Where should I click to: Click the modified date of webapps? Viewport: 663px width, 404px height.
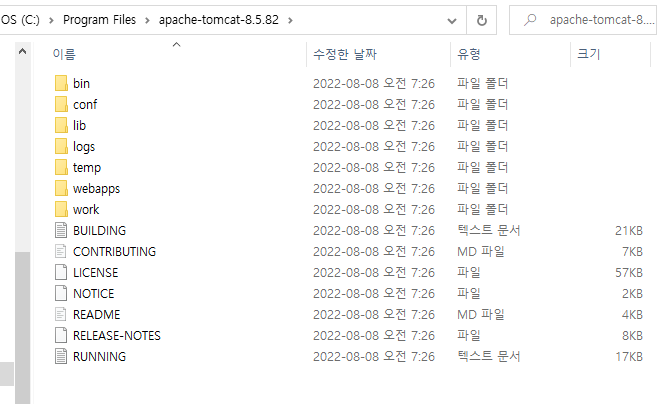point(374,188)
